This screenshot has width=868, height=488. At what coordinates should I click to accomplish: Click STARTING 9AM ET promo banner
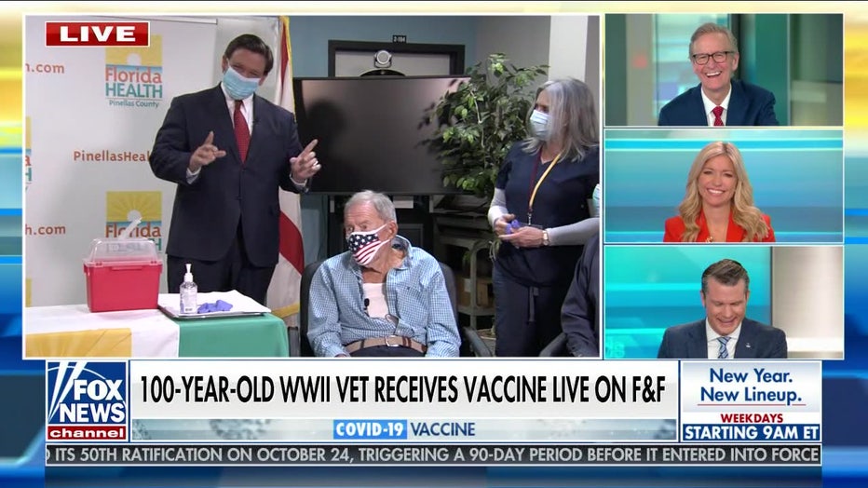coord(752,432)
